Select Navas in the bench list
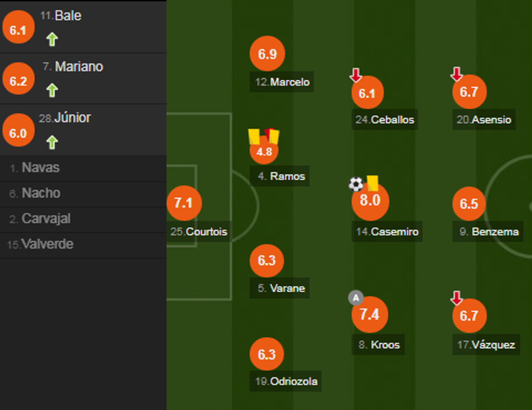 pos(41,168)
